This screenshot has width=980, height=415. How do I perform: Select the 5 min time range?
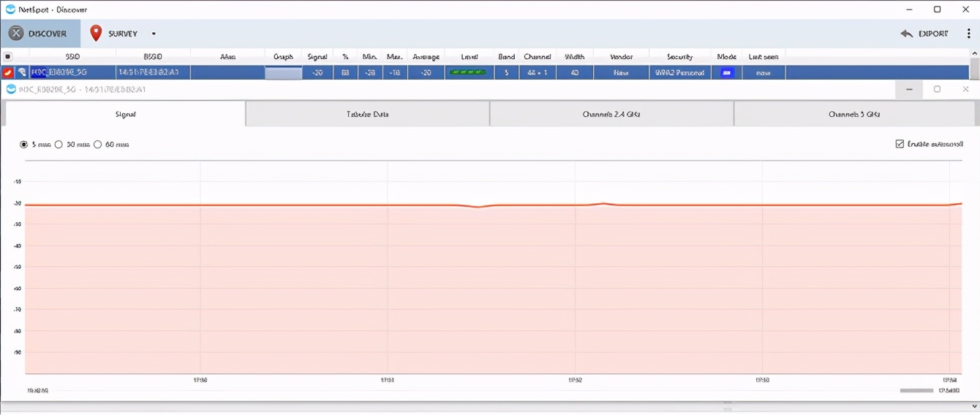point(24,145)
